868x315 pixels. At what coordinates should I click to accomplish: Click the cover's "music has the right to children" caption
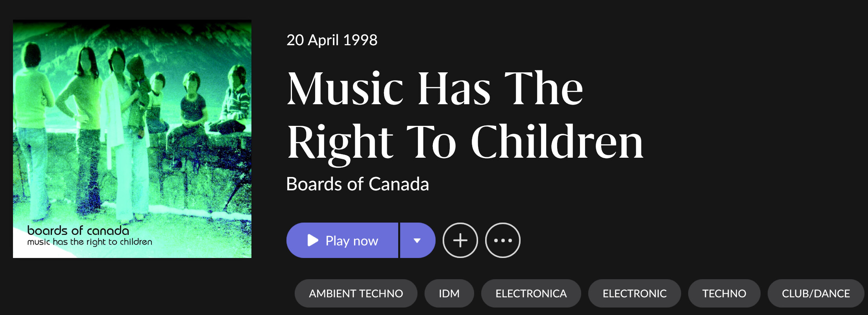89,242
